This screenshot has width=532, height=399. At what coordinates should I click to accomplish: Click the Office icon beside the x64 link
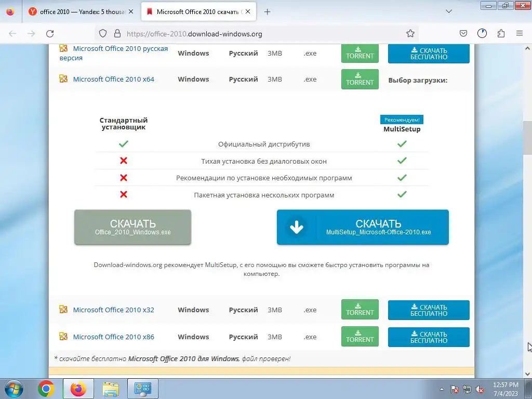[x=63, y=79]
